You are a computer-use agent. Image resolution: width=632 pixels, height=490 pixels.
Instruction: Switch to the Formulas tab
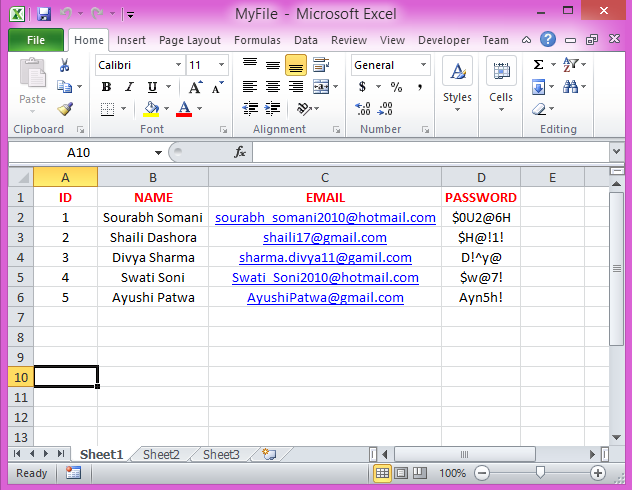click(257, 40)
